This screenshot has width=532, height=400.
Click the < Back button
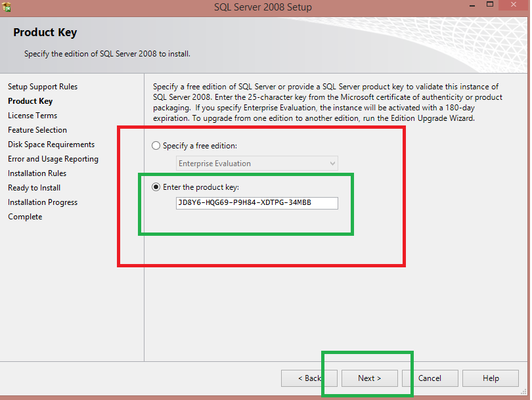309,378
